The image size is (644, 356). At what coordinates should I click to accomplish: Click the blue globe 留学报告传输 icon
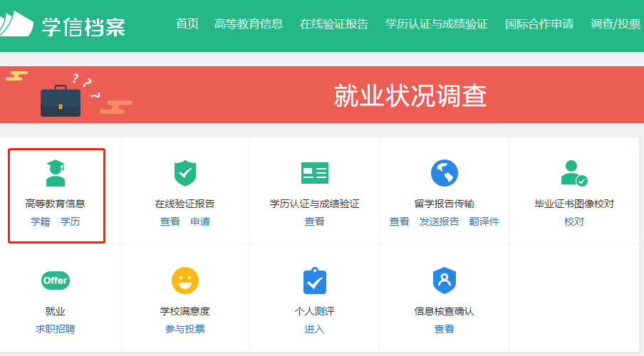[444, 173]
